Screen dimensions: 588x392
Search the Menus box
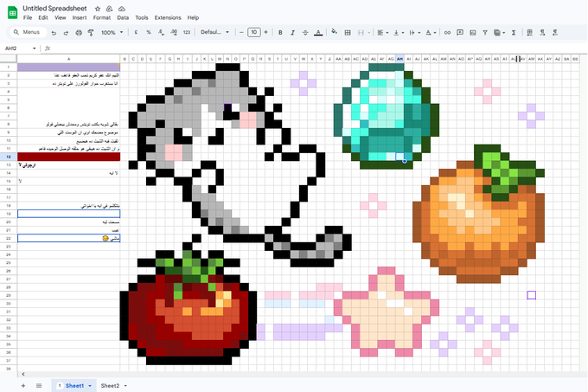pyautogui.click(x=28, y=32)
